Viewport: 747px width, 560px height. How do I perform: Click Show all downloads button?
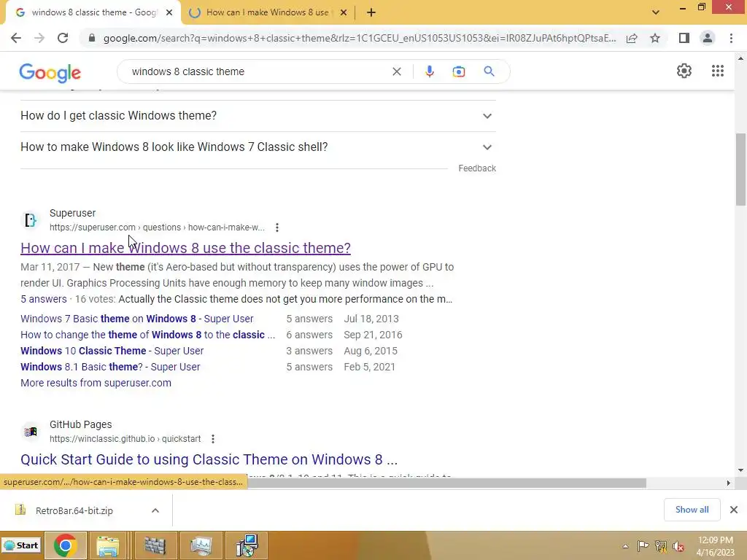tap(692, 510)
